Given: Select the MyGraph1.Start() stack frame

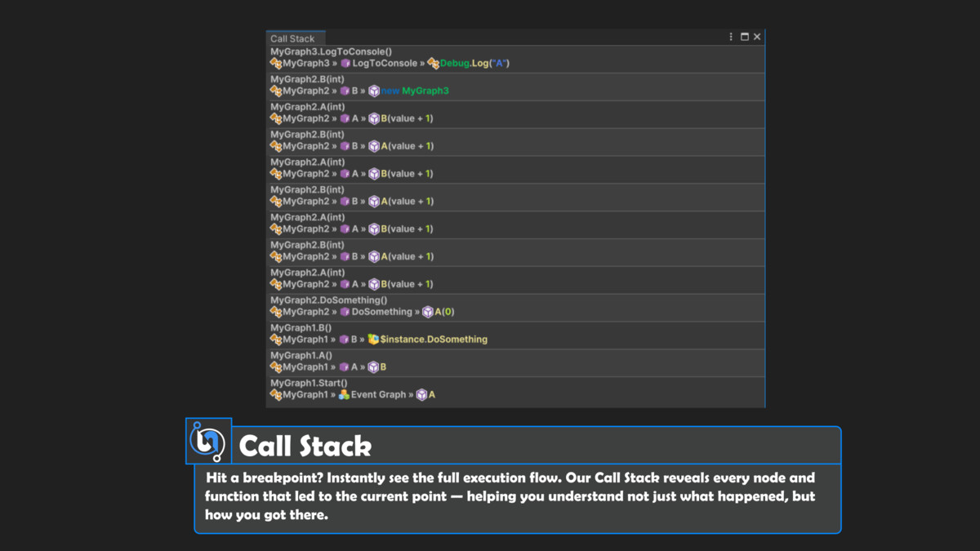Looking at the screenshot, I should tap(309, 383).
